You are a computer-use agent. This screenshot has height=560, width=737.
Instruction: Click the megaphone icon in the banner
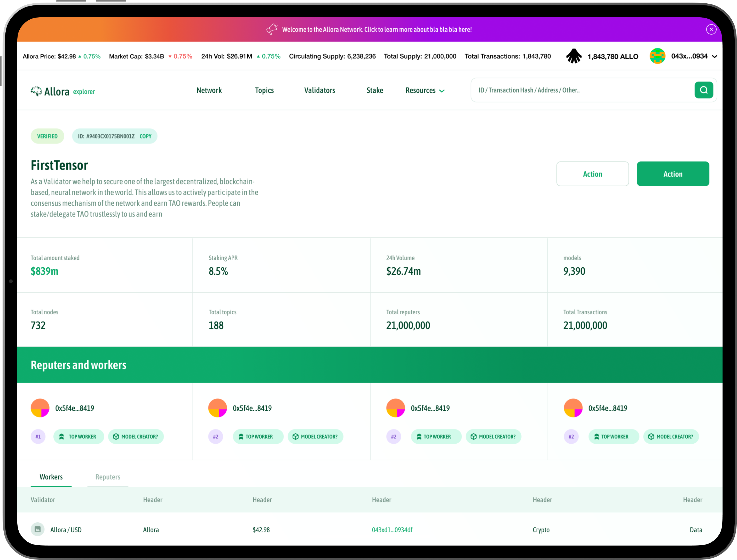coord(272,29)
